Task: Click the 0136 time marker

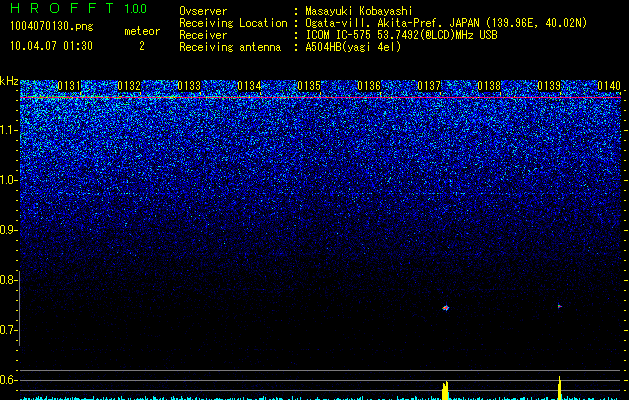Action: coord(369,86)
